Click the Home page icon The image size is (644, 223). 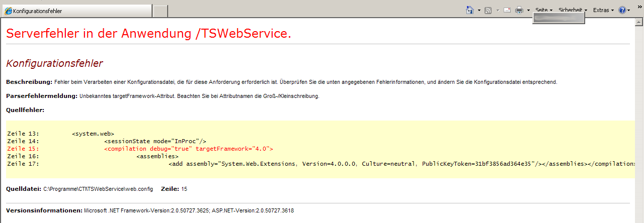click(x=470, y=10)
